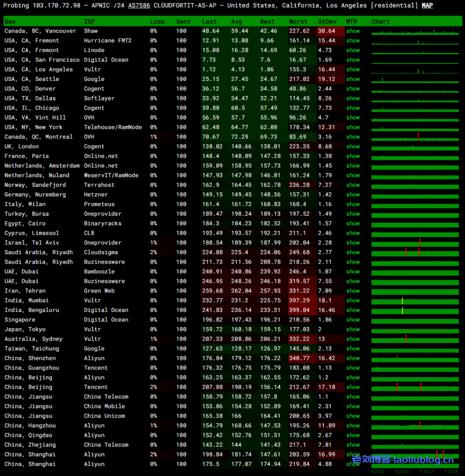Show MTR for Taiwan Taichung Google row
Viewport: 465px width, 476px height.
(x=353, y=349)
